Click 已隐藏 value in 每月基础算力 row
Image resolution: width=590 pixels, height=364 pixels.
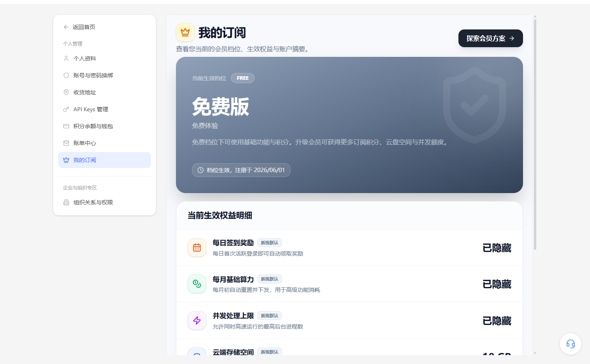click(x=497, y=284)
